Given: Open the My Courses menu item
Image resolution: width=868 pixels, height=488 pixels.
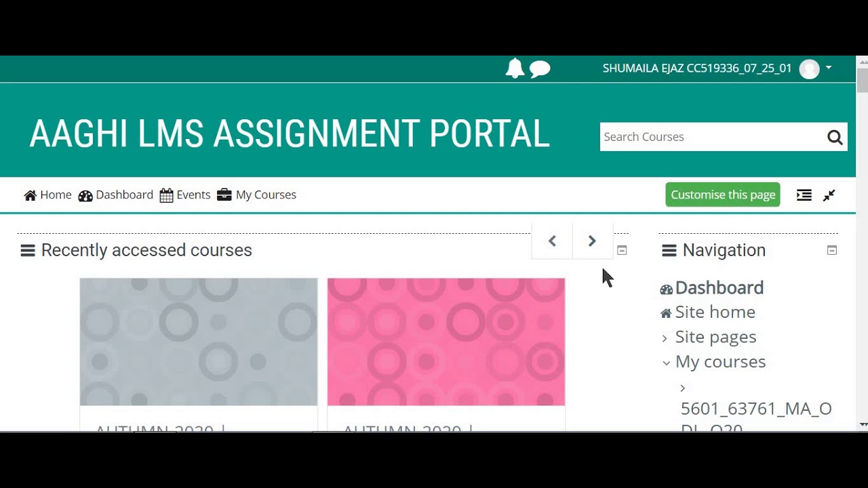Looking at the screenshot, I should pyautogui.click(x=256, y=195).
